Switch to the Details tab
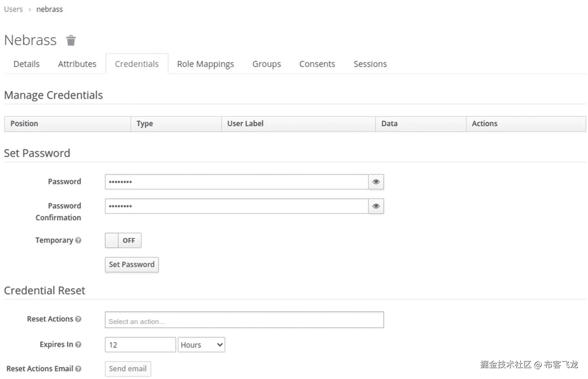Viewport: 588px width, 379px height. click(26, 64)
